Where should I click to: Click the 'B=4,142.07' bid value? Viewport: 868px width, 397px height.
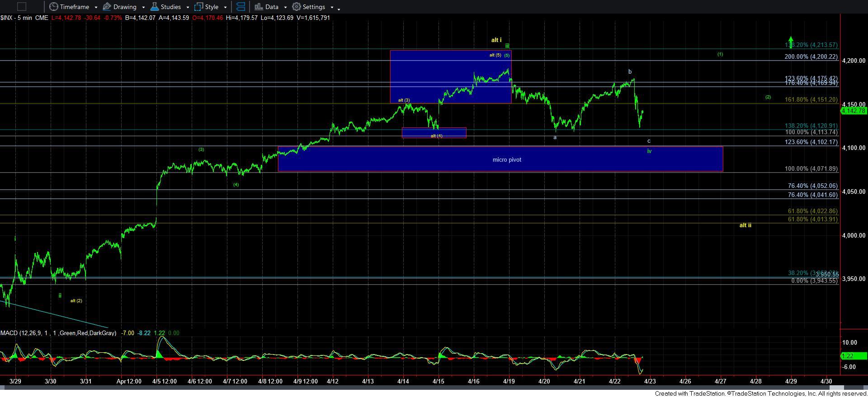(141, 18)
